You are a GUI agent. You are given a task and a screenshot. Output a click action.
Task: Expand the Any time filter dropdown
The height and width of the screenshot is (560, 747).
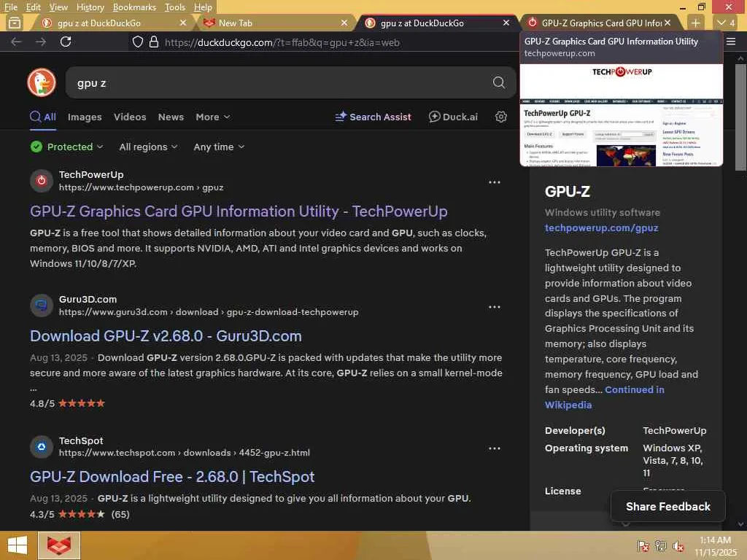(x=219, y=147)
